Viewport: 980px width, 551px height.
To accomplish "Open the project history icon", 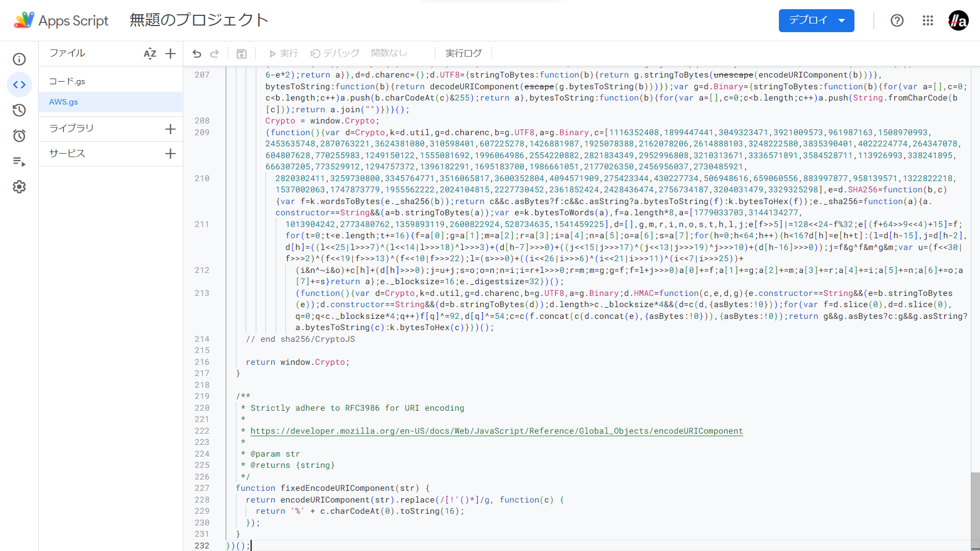I will pos(19,110).
